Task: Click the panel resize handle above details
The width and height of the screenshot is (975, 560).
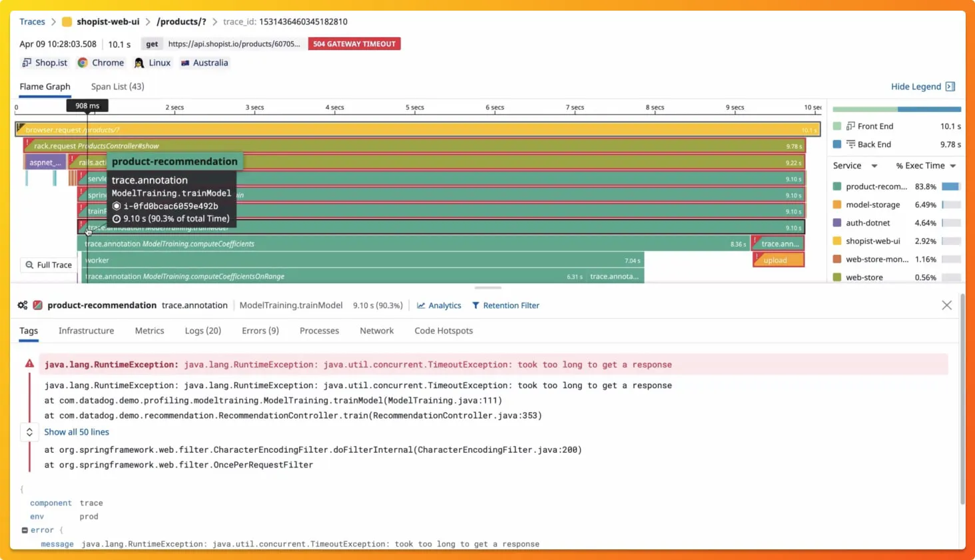Action: point(488,288)
